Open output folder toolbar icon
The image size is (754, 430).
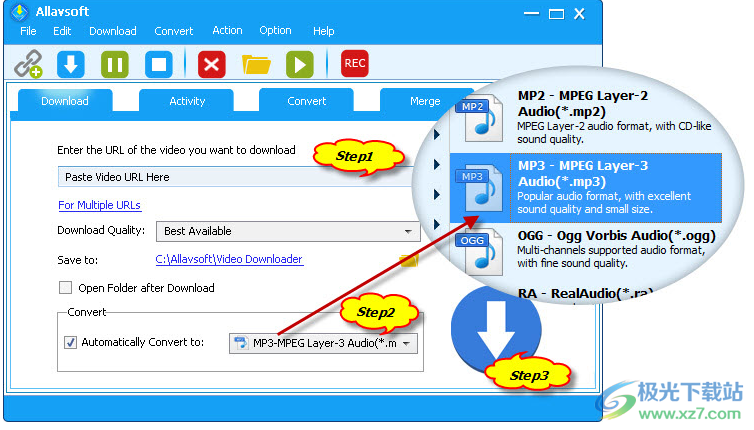[256, 64]
